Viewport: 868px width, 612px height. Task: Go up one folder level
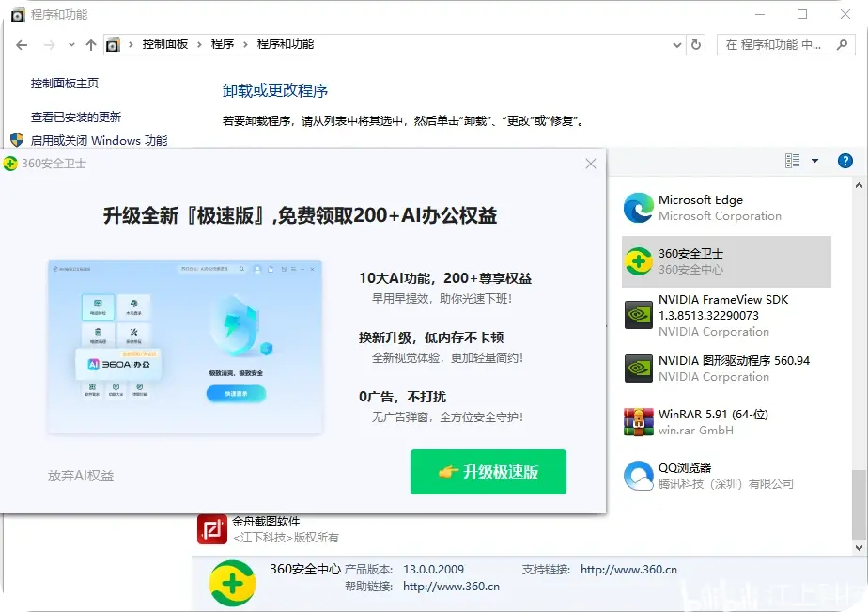91,45
